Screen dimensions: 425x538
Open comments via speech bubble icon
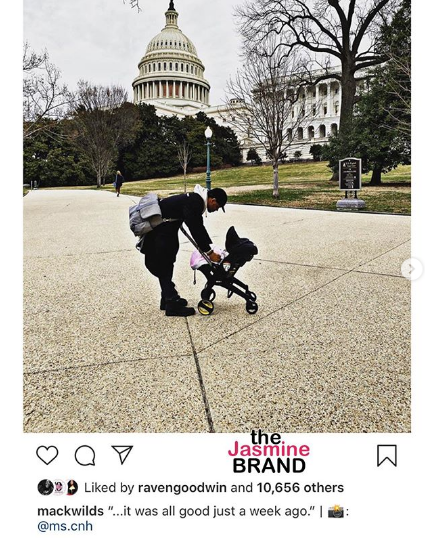(x=85, y=455)
